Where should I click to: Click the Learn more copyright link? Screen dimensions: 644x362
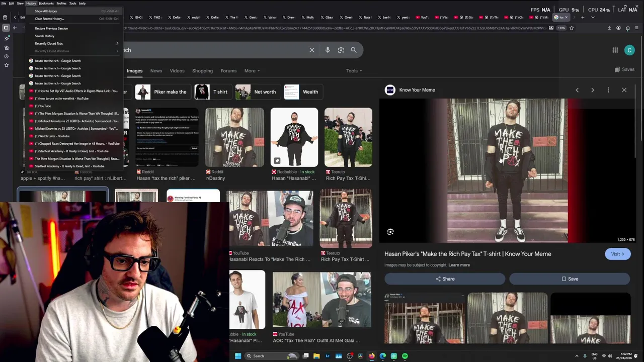pyautogui.click(x=459, y=265)
